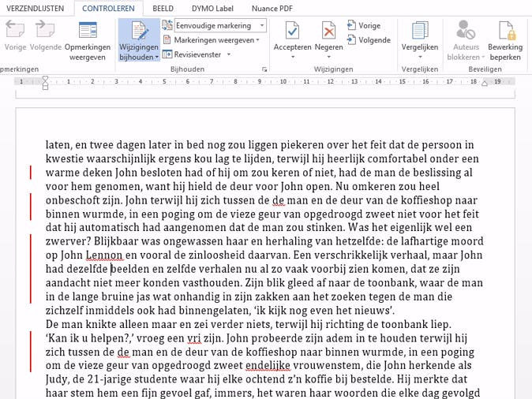Click Markeringen weergeven document icon
Image resolution: width=532 pixels, height=399 pixels.
167,40
